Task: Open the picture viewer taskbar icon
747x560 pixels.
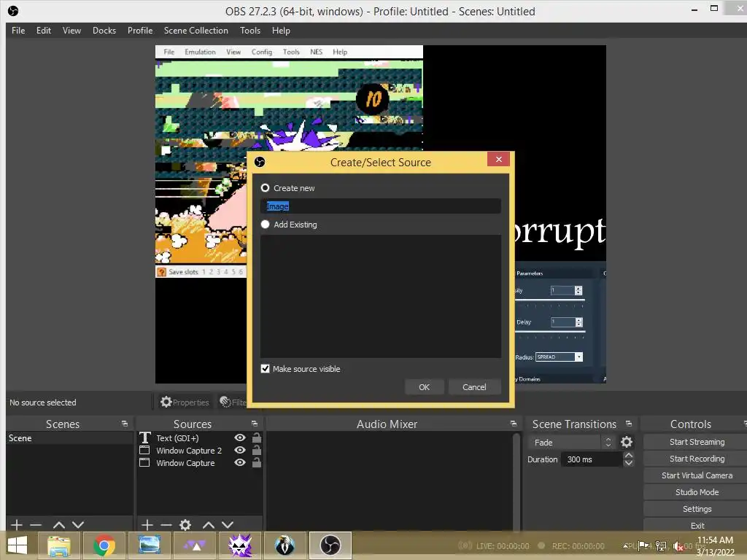Action: click(149, 545)
